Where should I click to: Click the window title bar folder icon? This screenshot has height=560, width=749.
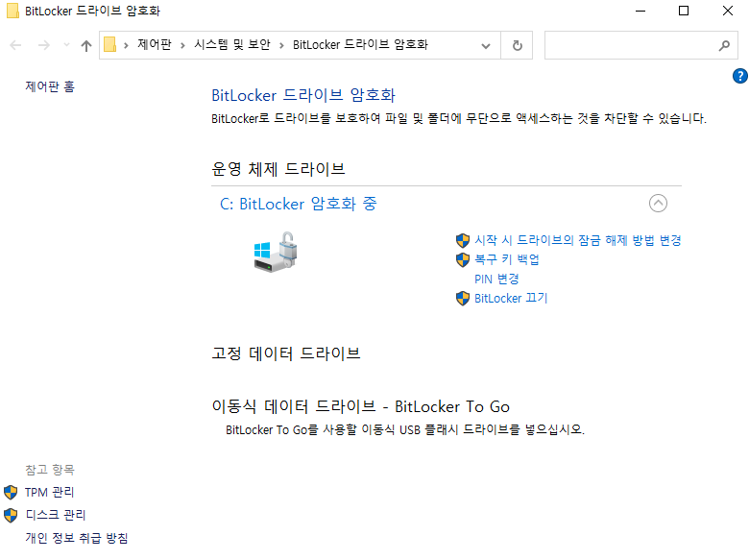point(12,11)
